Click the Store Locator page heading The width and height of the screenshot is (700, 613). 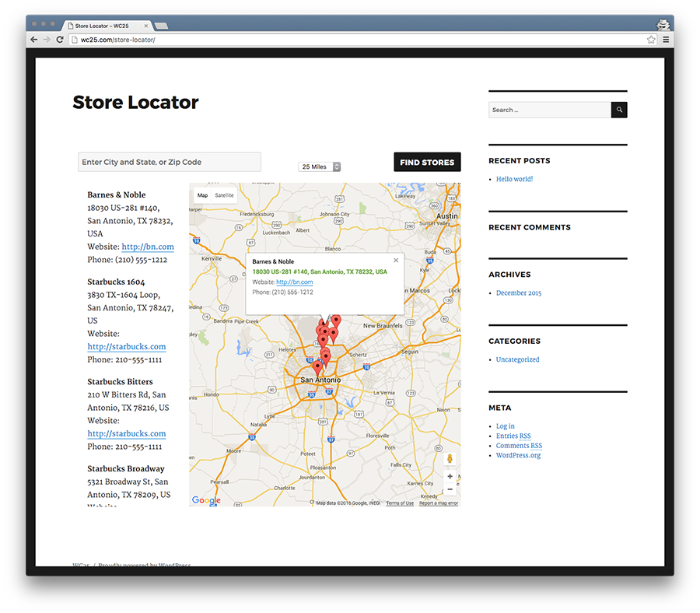[x=135, y=102]
